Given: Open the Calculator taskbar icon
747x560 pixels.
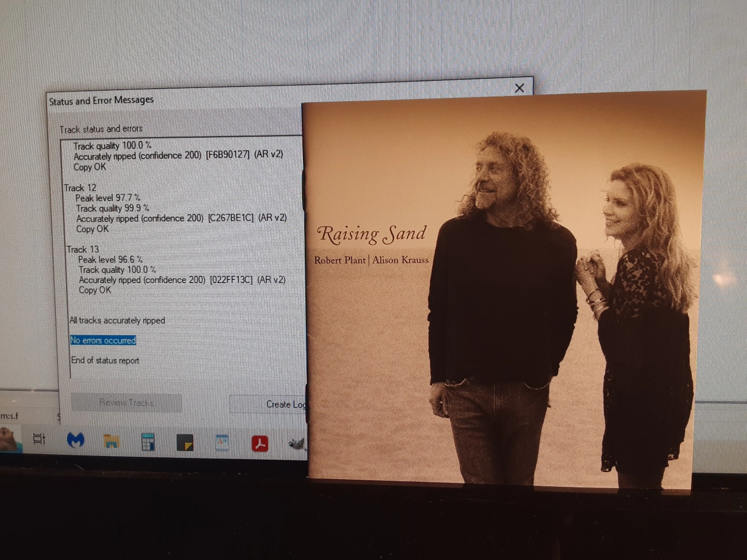Looking at the screenshot, I should [x=148, y=442].
